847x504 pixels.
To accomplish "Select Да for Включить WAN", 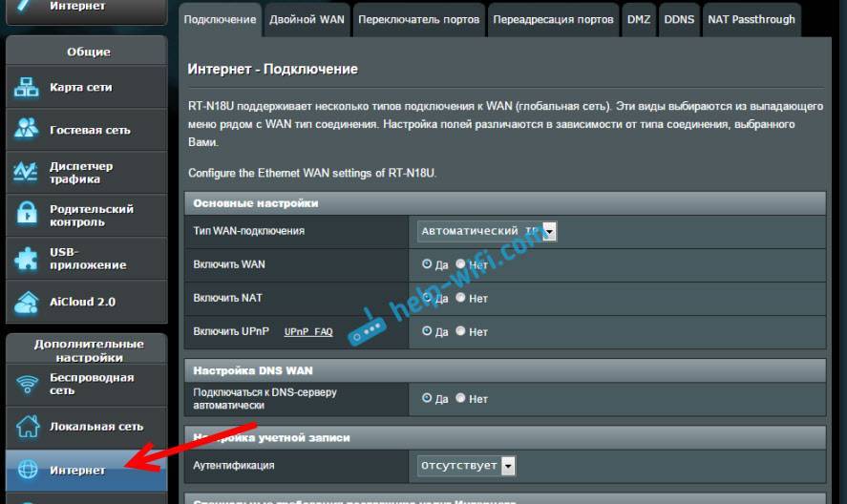I will (x=427, y=263).
